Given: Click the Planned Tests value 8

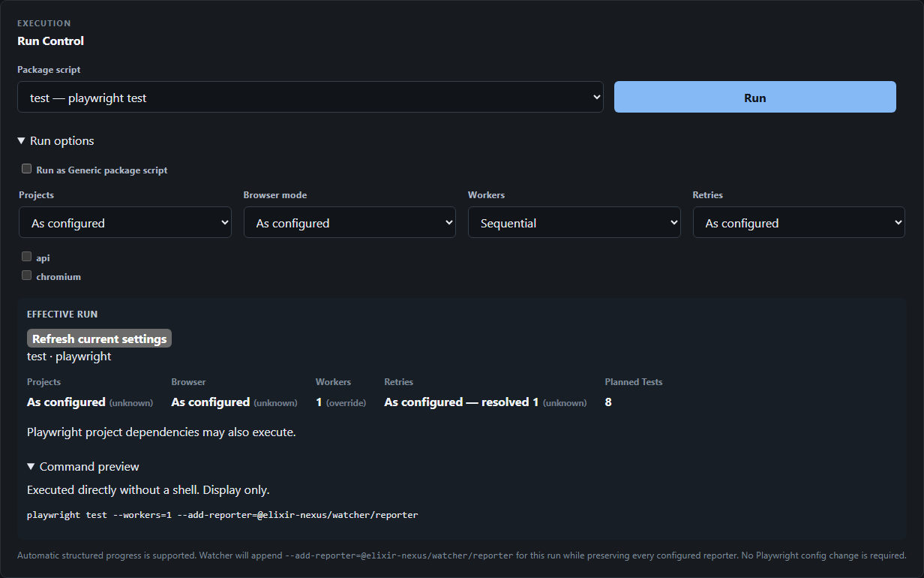Looking at the screenshot, I should 608,402.
